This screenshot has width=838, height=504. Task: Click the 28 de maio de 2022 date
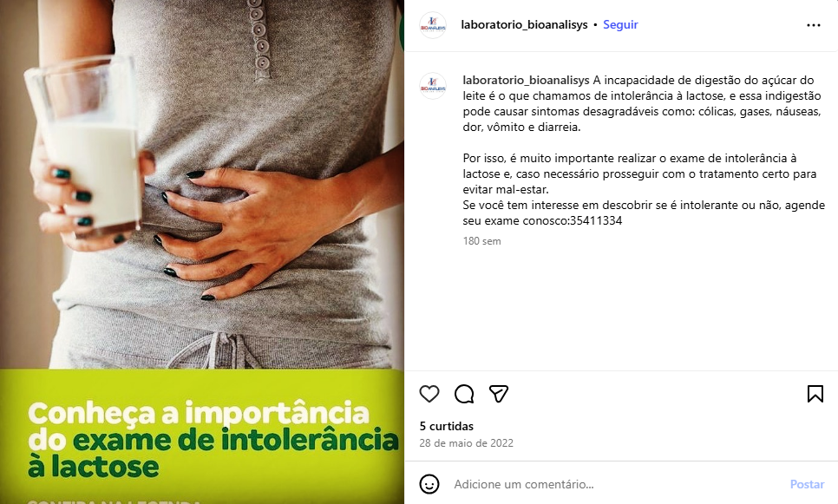pyautogui.click(x=466, y=443)
